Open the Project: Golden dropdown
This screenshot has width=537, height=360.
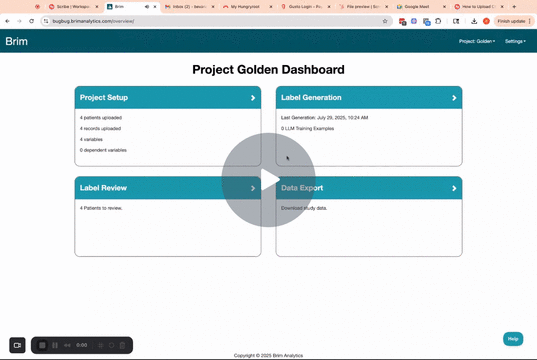coord(477,41)
